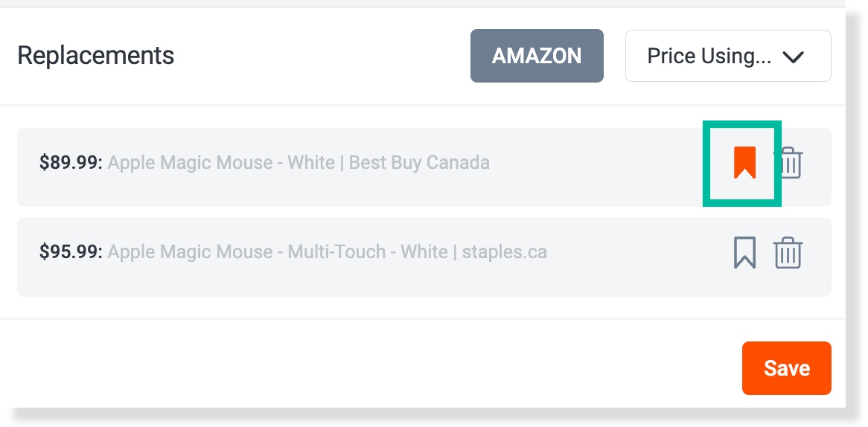This screenshot has height=427, width=868.
Task: Remove the $95.99 staples.ca replacement
Action: coord(788,253)
